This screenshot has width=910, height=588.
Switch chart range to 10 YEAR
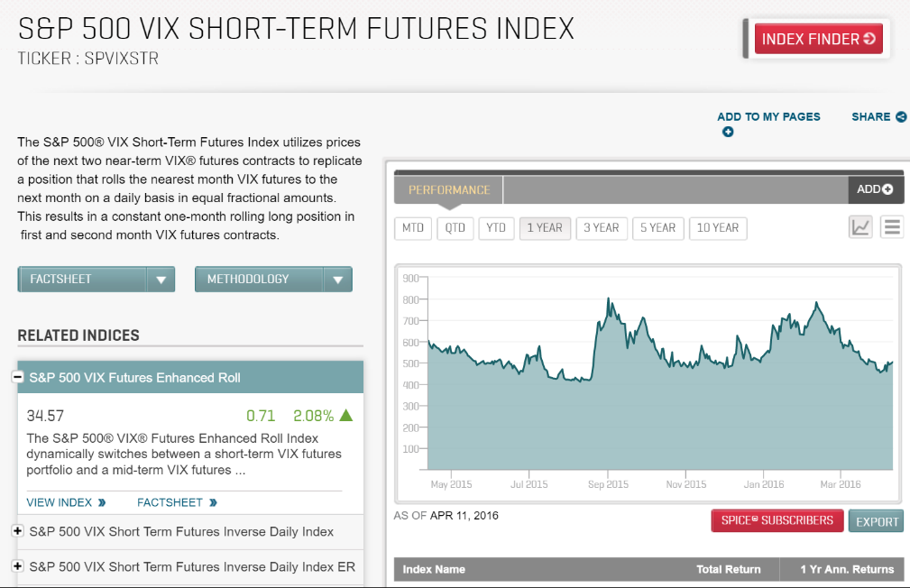[718, 228]
